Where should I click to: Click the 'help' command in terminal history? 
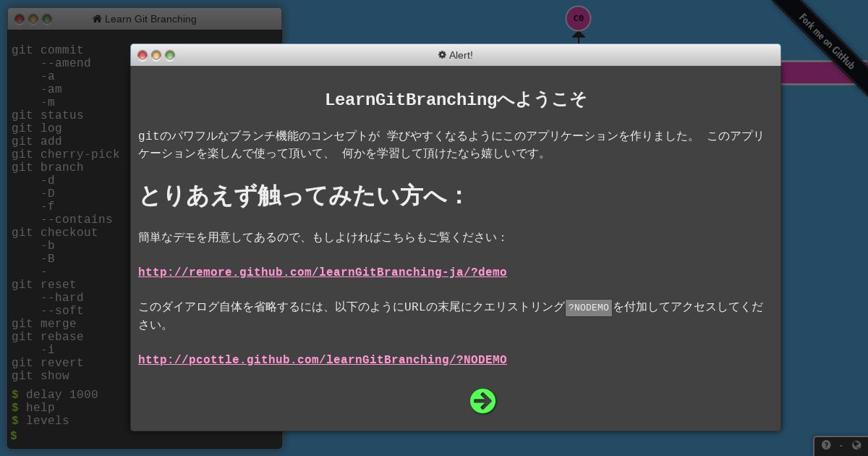pos(41,408)
